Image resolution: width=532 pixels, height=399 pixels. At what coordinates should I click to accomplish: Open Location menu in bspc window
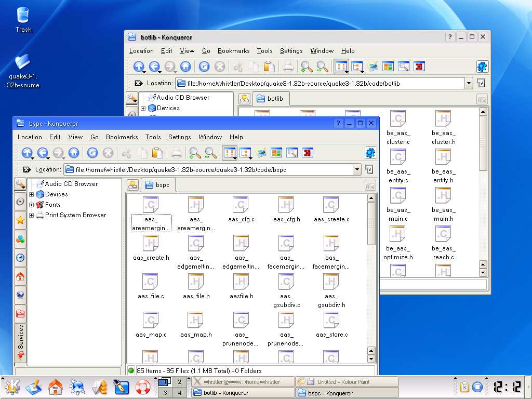click(30, 137)
